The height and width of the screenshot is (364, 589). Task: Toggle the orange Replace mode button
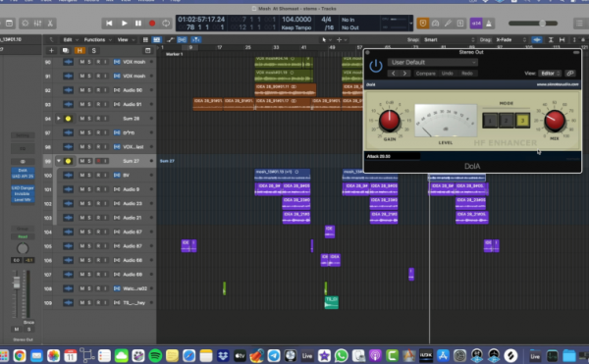[x=423, y=24]
